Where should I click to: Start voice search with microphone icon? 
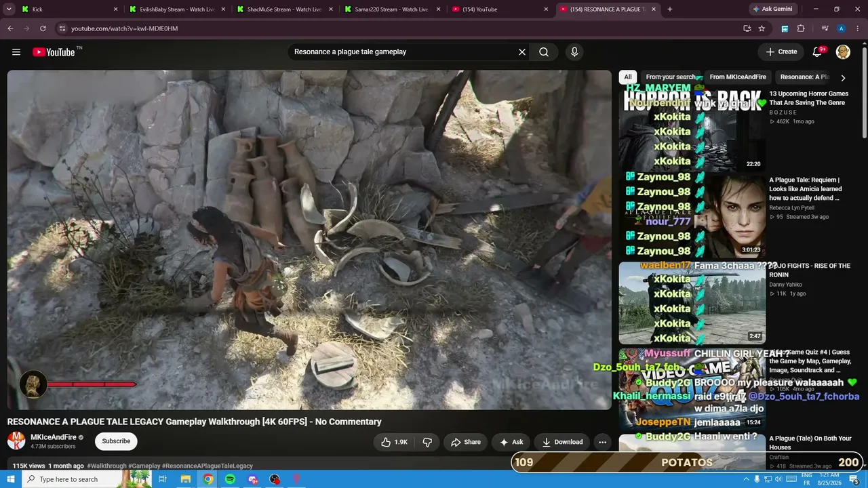(574, 52)
